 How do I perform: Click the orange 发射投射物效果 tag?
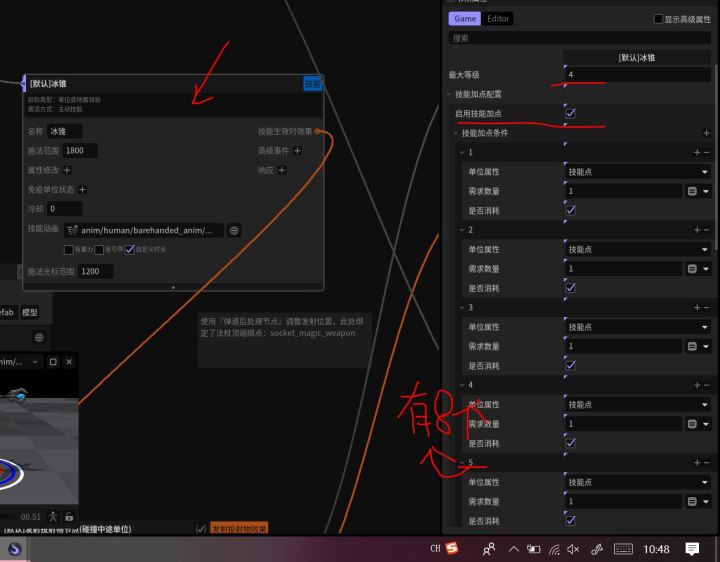(239, 528)
